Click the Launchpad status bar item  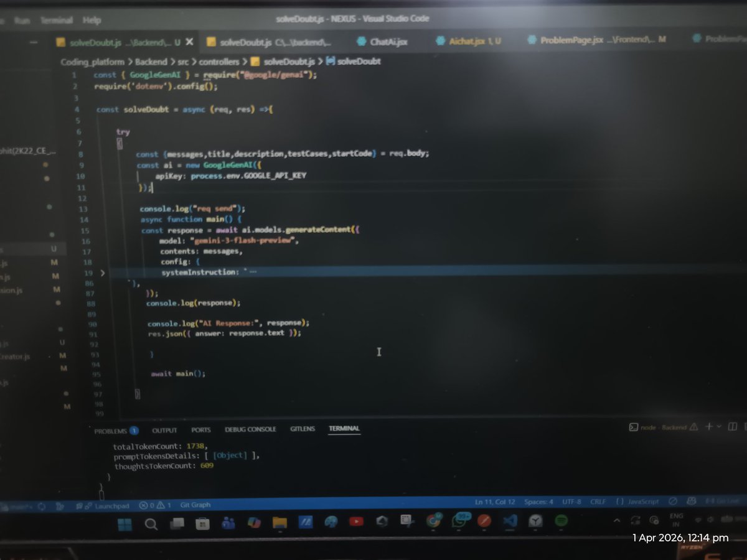[107, 506]
